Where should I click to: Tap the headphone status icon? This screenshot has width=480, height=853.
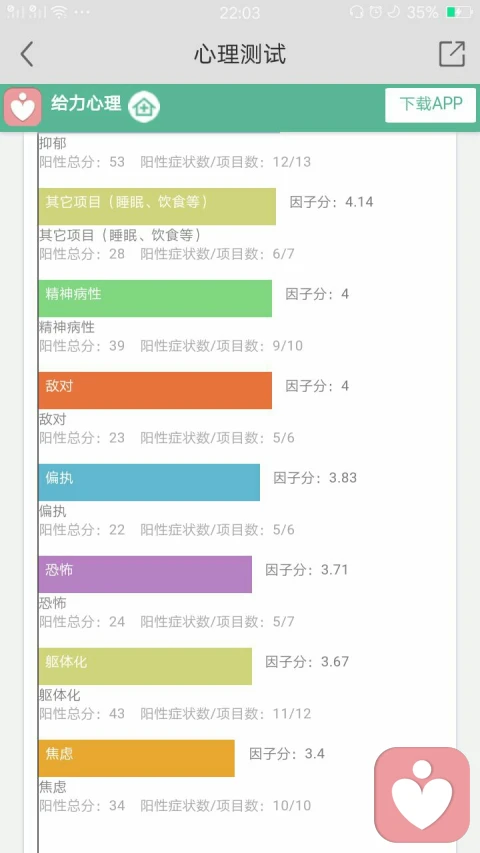[357, 11]
